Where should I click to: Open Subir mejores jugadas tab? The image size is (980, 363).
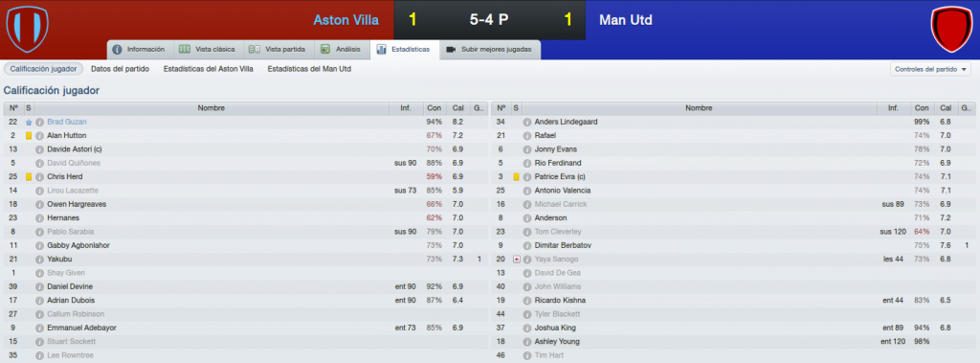point(490,50)
